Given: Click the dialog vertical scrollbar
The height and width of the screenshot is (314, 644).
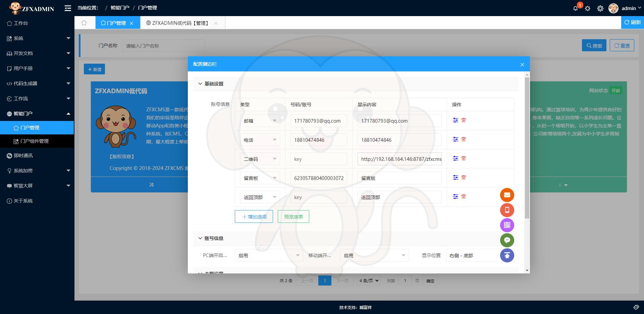Looking at the screenshot, I should click(x=527, y=148).
